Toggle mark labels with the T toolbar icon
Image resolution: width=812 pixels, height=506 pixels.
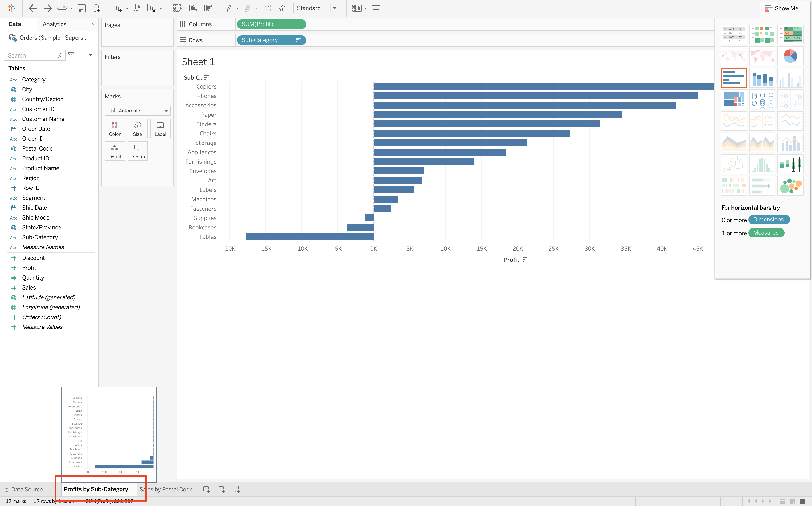(267, 8)
